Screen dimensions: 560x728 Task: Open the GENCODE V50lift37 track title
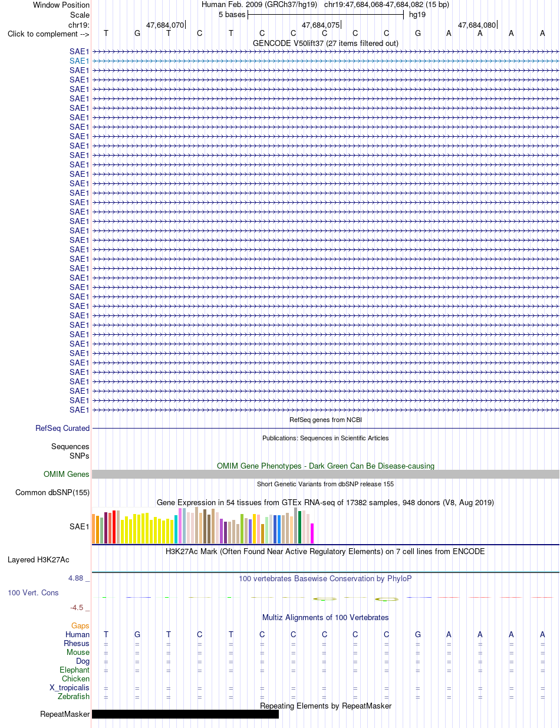[325, 43]
